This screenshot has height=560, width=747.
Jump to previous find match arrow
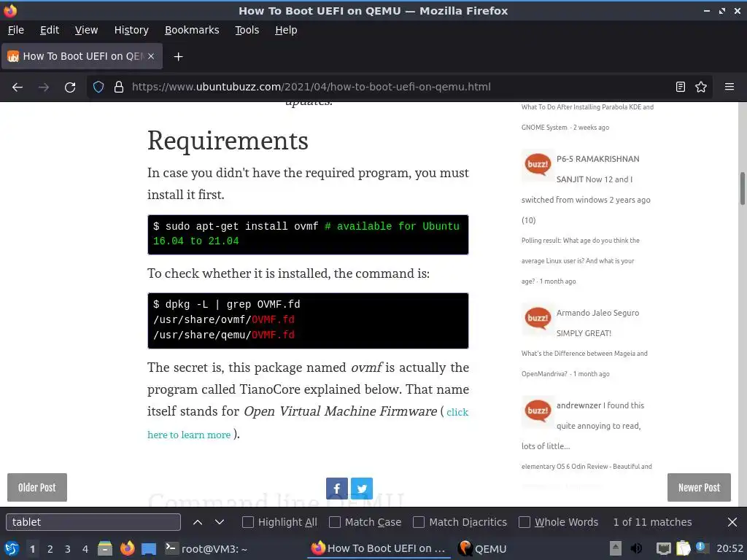(x=198, y=522)
